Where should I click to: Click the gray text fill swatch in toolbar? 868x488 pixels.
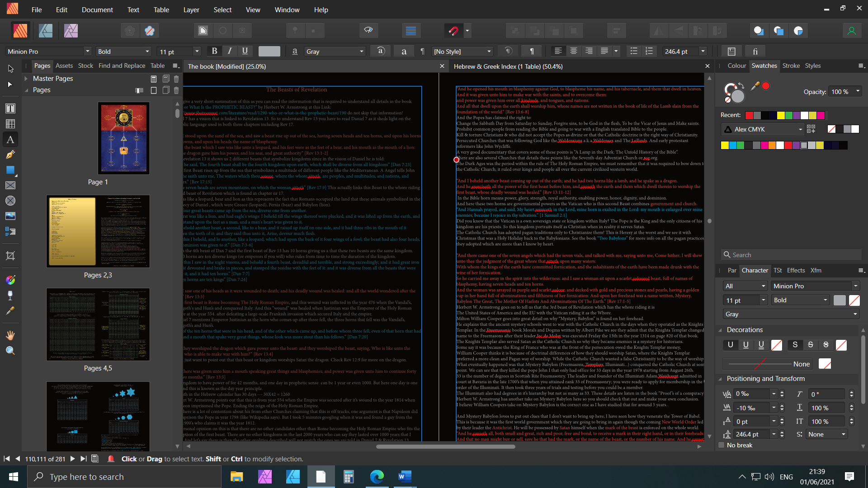coord(269,52)
